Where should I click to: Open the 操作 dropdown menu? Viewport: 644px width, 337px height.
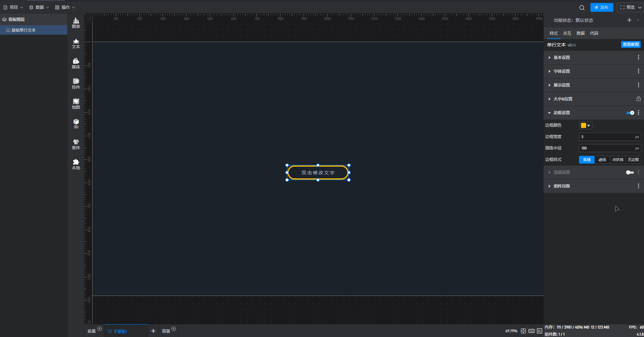tap(65, 7)
